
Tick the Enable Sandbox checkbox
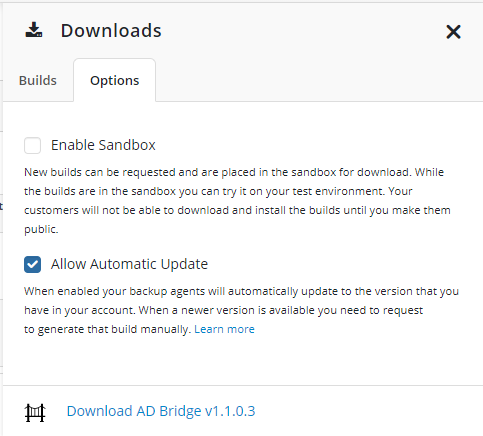(x=32, y=145)
